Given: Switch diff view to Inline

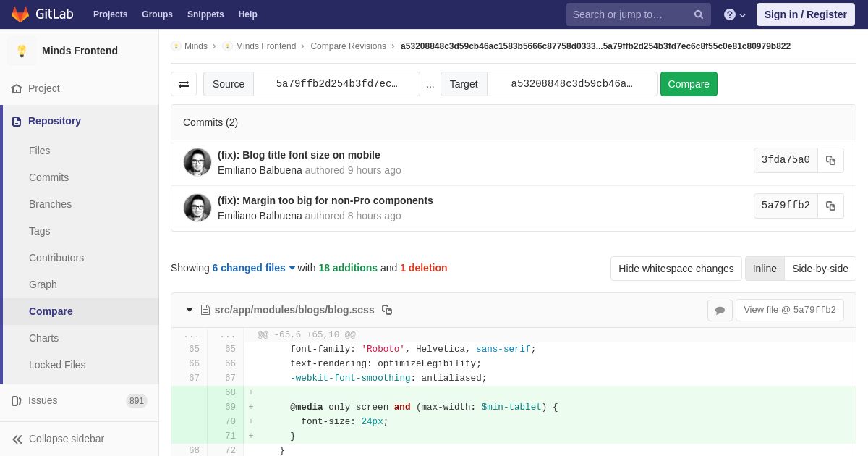Looking at the screenshot, I should (765, 269).
